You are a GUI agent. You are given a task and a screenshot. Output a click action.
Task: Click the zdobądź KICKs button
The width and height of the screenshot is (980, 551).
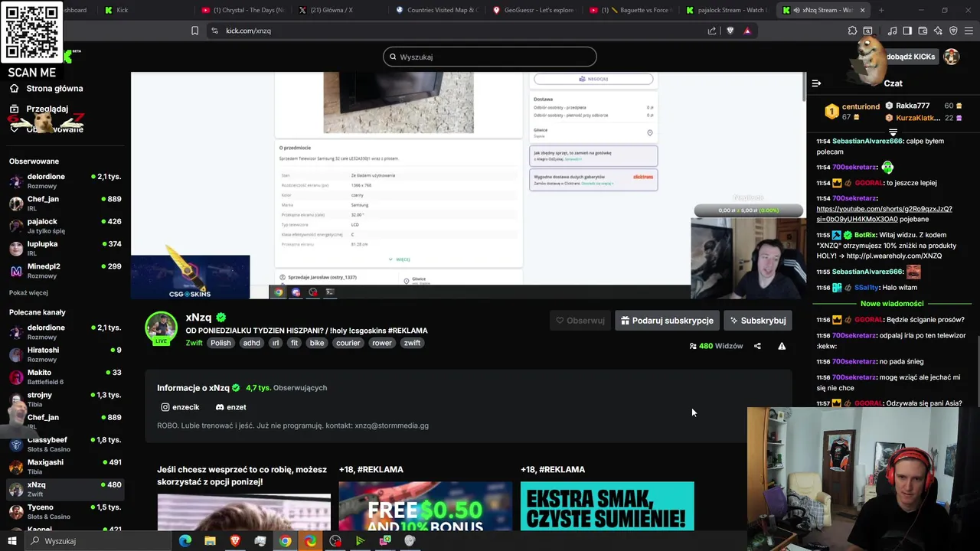pos(910,57)
